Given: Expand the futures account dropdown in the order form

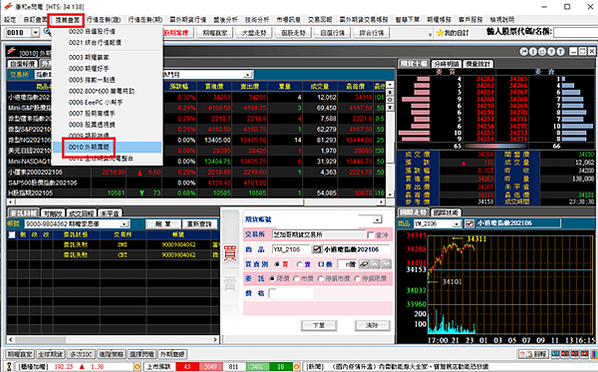Looking at the screenshot, I should pos(377,219).
